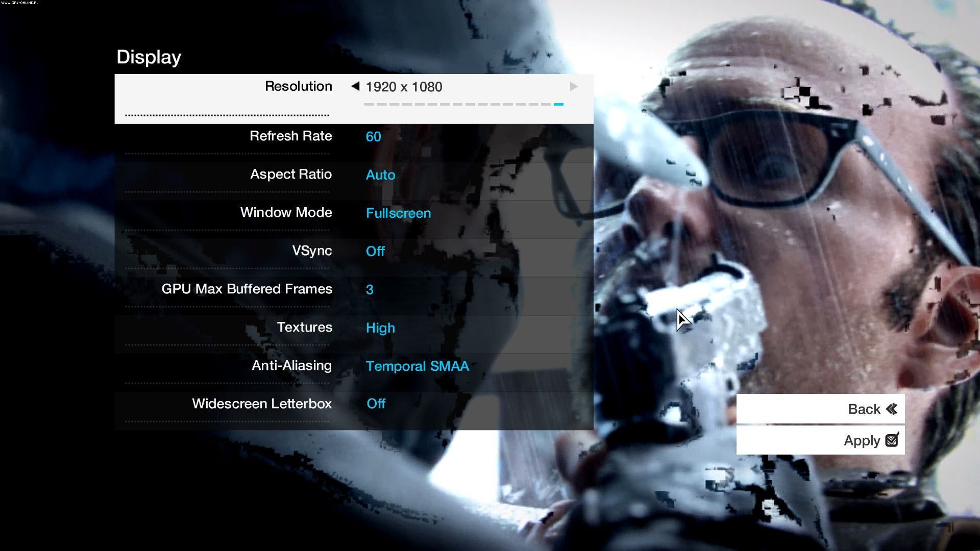The image size is (980, 551).
Task: Change Anti-Aliasing Temporal SMAA value
Action: pyautogui.click(x=417, y=366)
